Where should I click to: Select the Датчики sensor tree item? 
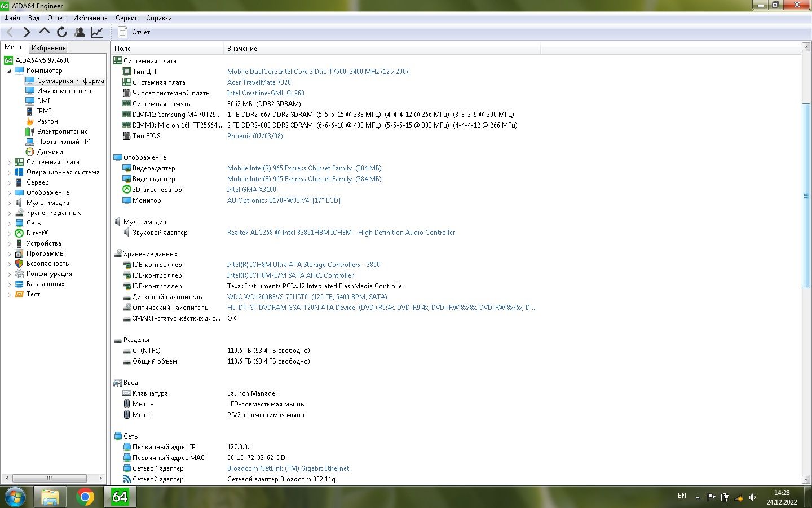pos(50,152)
